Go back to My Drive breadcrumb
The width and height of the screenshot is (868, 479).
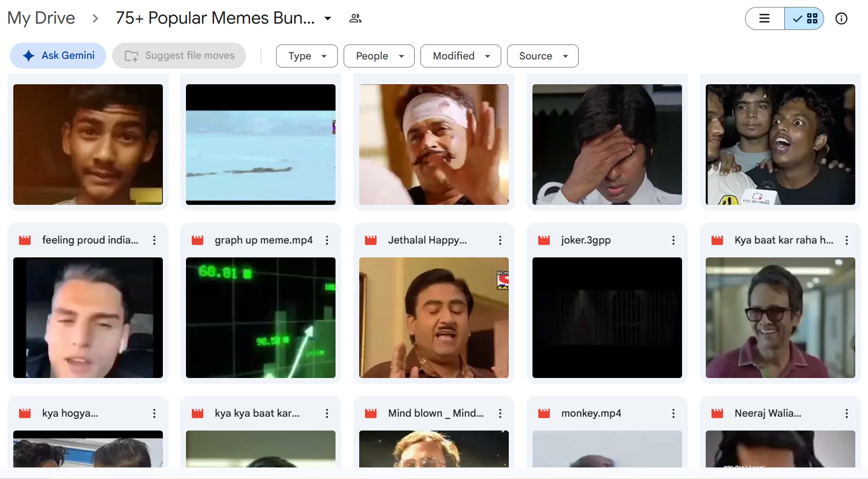(x=41, y=18)
